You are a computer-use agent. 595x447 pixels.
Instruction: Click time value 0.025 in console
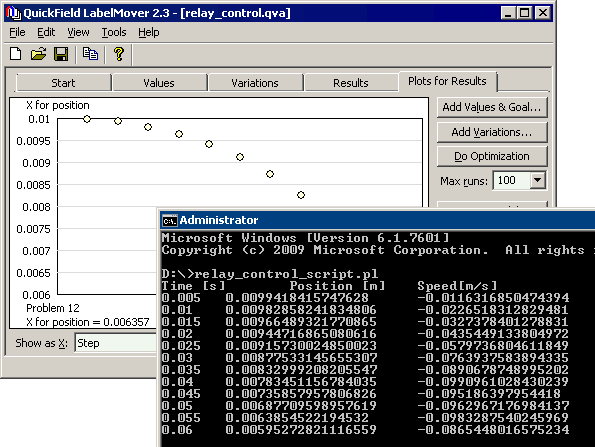pyautogui.click(x=181, y=346)
